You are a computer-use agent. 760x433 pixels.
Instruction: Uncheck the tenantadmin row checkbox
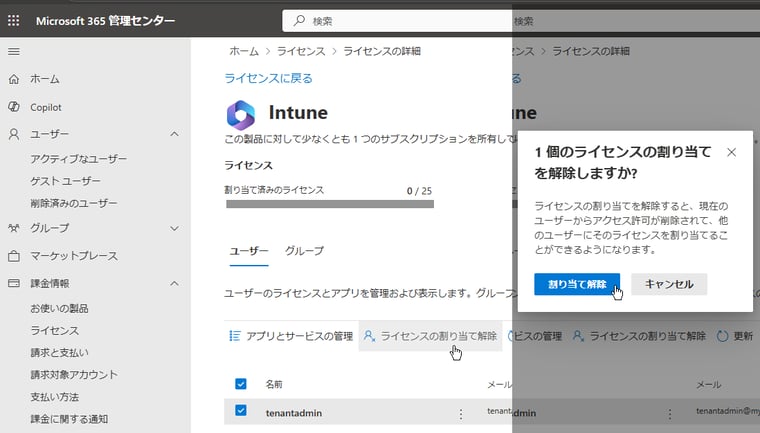(x=240, y=411)
